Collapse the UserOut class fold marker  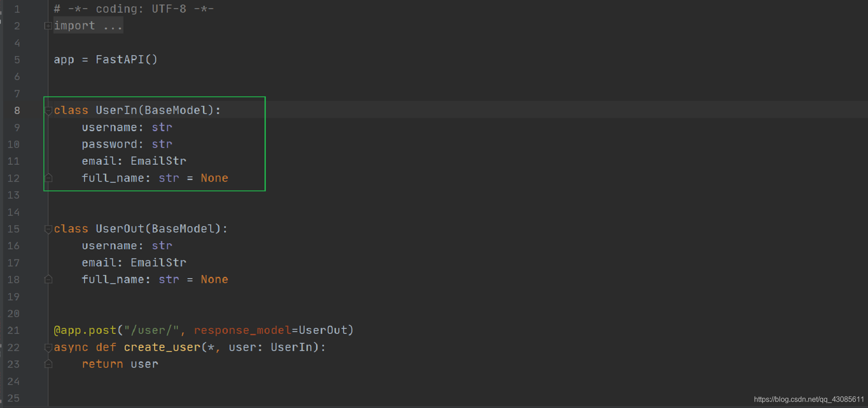48,229
